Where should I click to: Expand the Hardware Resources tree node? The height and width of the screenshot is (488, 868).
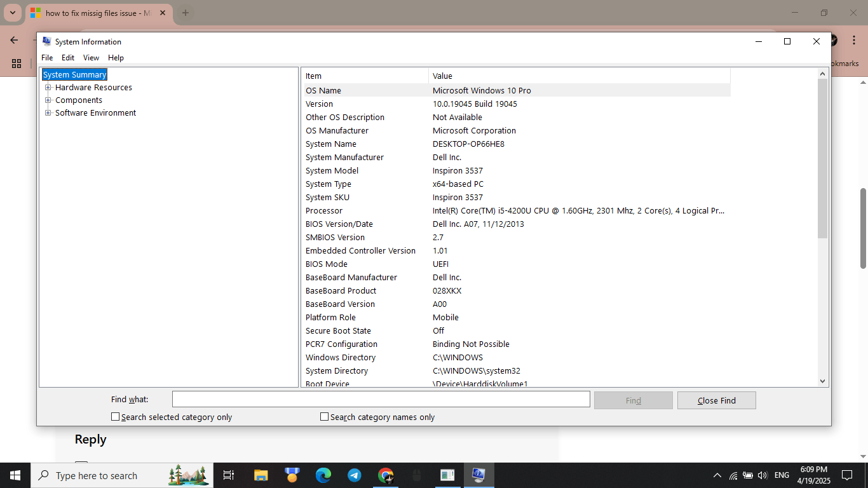tap(48, 88)
